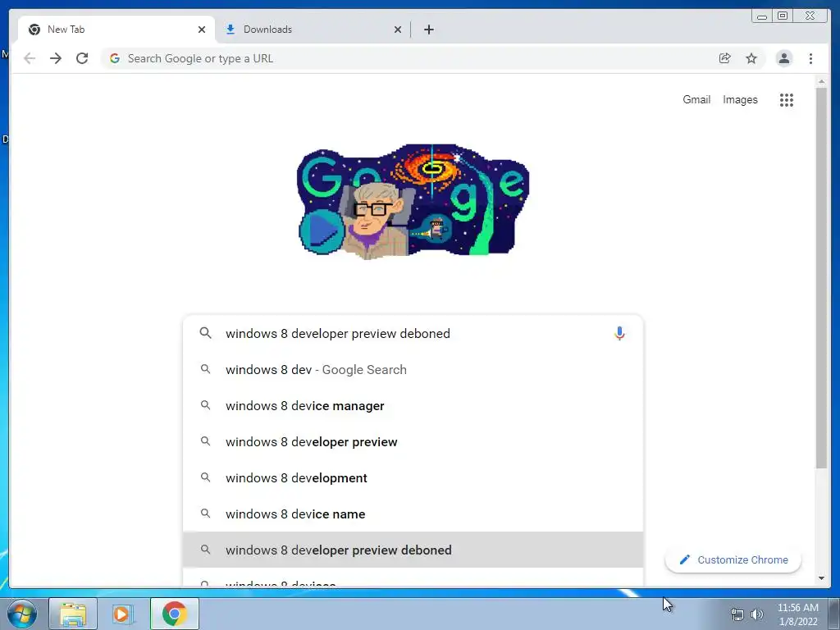Choose suggestion 'windows 8 development'
This screenshot has height=630, width=840.
(x=413, y=478)
